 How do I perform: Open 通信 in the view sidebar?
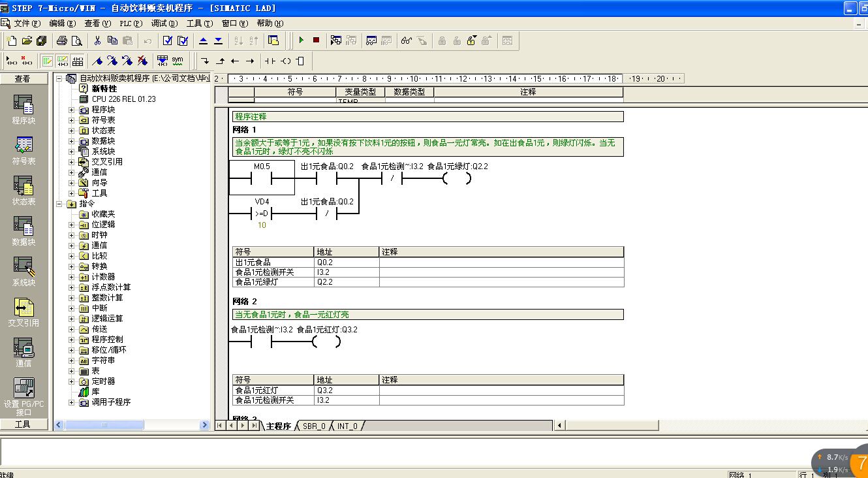coord(23,352)
